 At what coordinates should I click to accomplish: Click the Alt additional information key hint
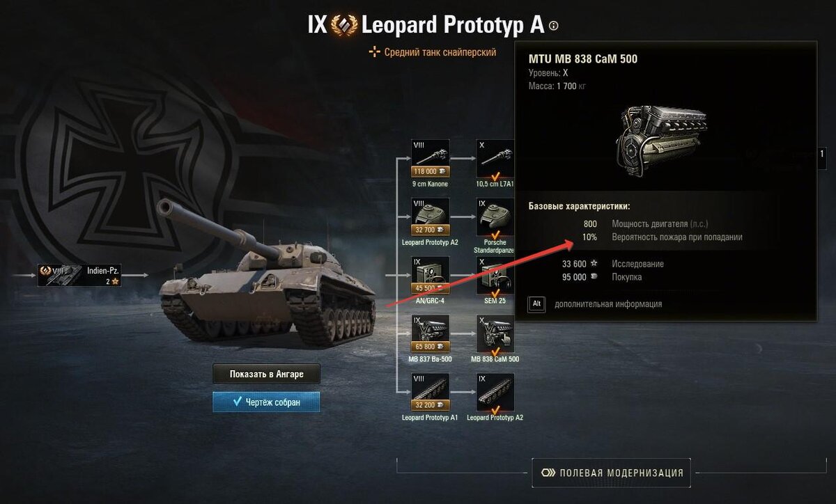pyautogui.click(x=536, y=304)
